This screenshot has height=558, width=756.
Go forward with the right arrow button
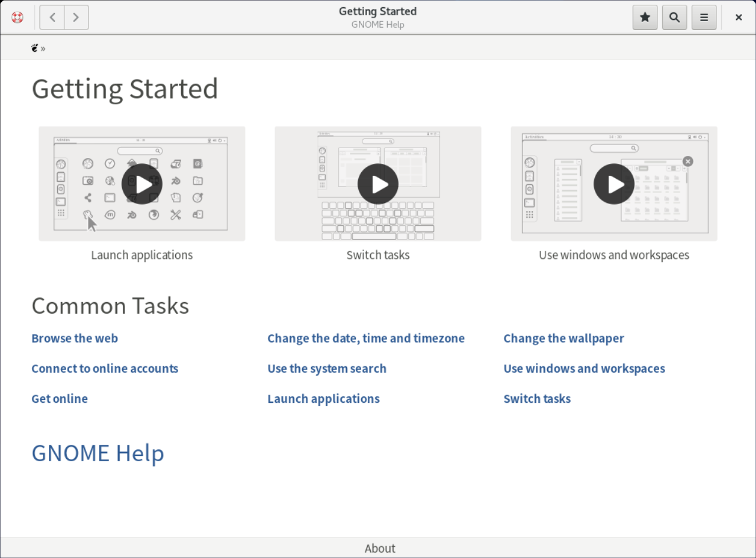pos(76,18)
